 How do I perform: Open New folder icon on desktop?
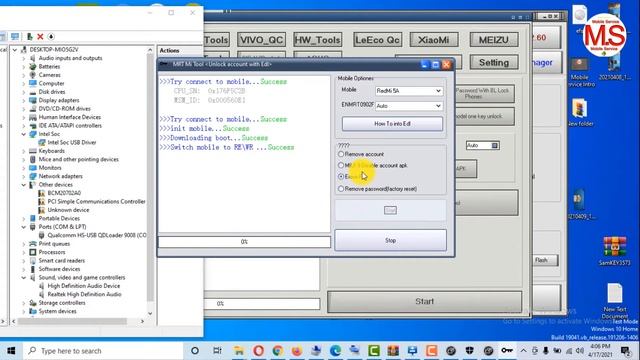click(x=580, y=113)
